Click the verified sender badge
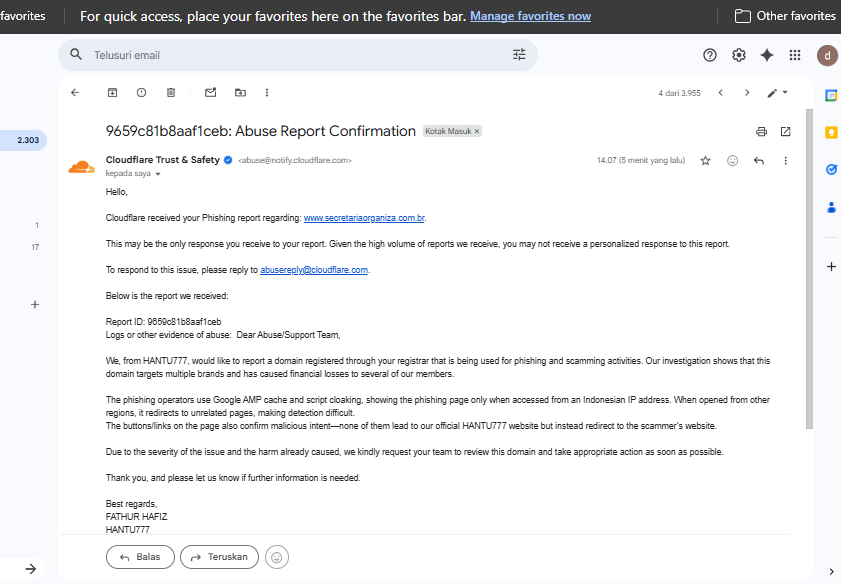The image size is (841, 584). click(228, 160)
